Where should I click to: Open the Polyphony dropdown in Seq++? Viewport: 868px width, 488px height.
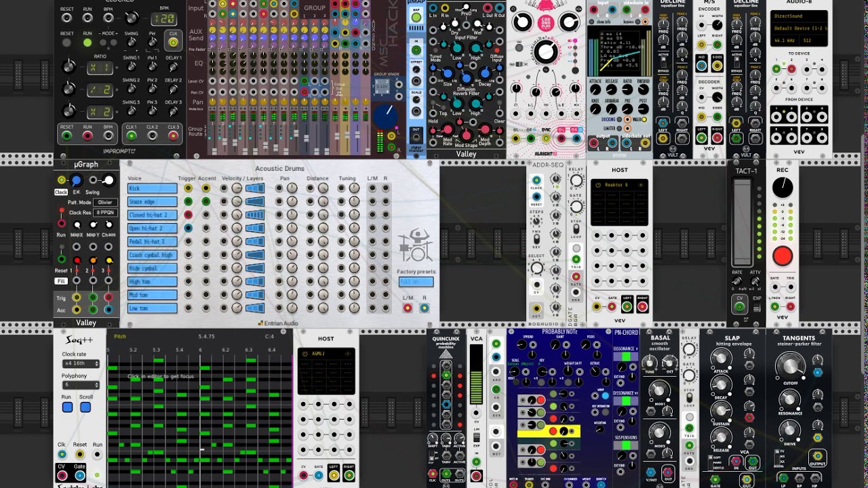[81, 385]
